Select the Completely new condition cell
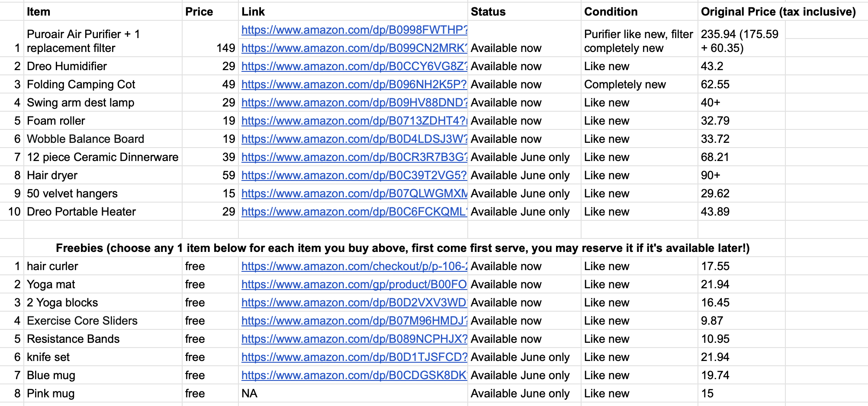The image size is (868, 406). [x=639, y=84]
